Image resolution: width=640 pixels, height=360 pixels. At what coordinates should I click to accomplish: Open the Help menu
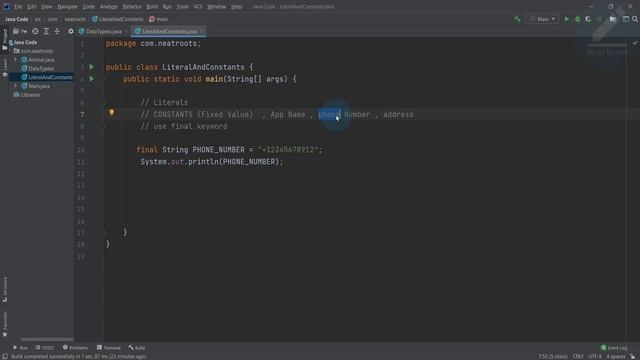236,7
